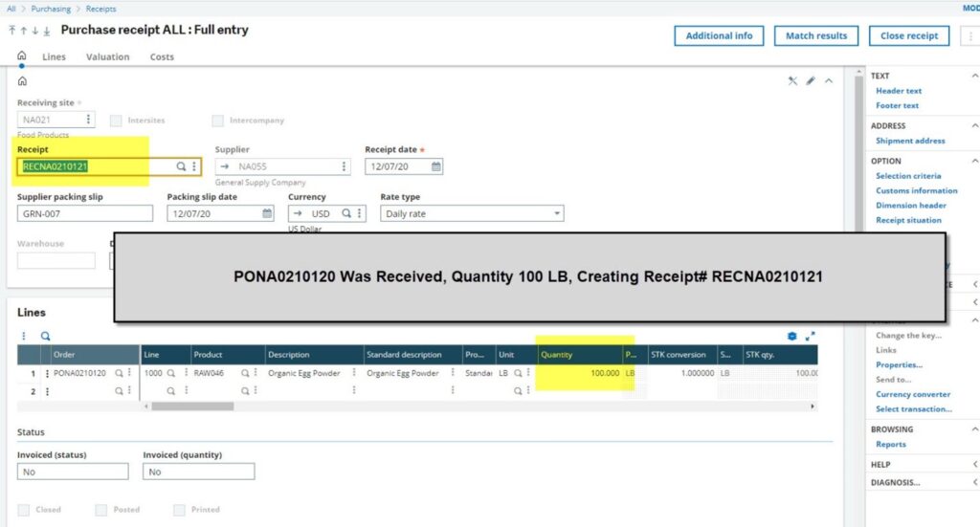Toggle the Intersites checkbox
The width and height of the screenshot is (980, 527).
point(116,121)
